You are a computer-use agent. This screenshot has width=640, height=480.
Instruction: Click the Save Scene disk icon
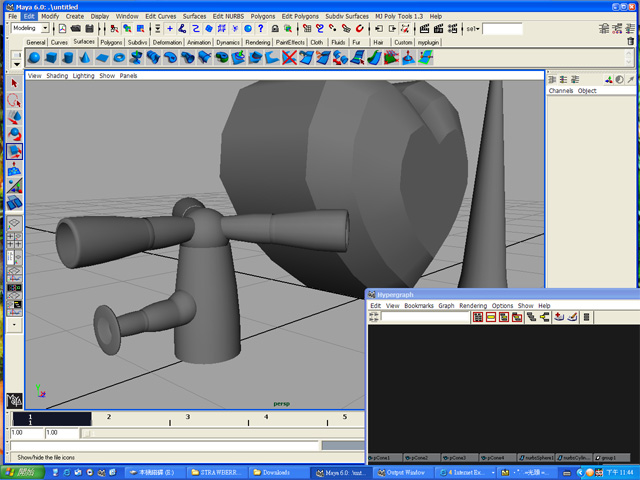89,29
